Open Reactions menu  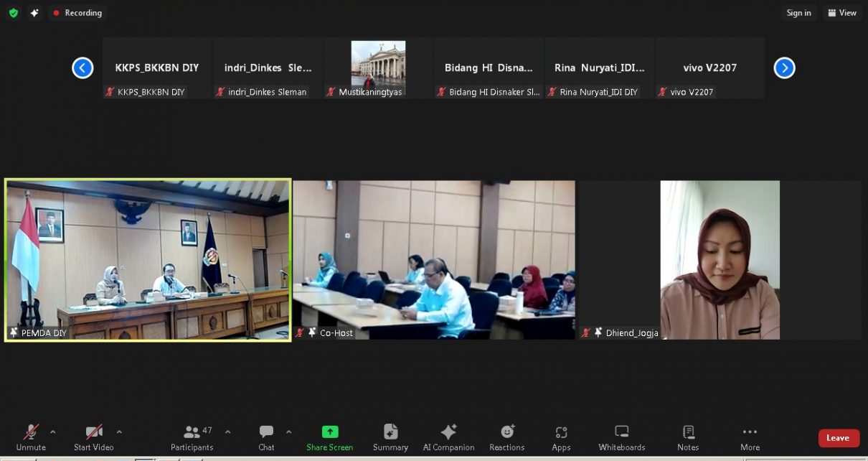click(x=507, y=437)
